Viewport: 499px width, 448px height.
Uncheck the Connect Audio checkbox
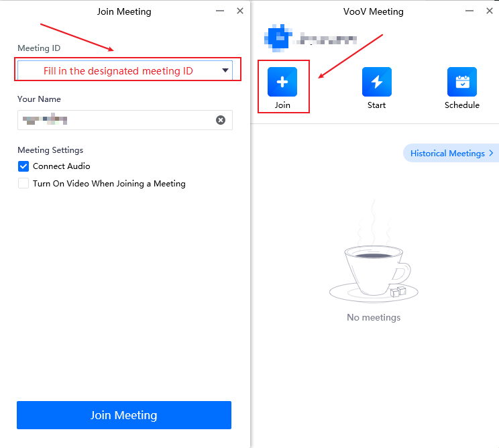23,166
